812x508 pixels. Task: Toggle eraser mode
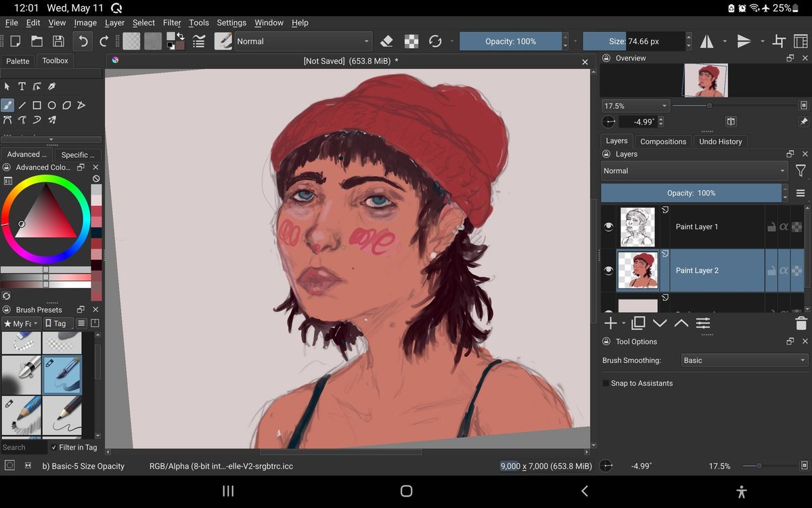pos(386,41)
